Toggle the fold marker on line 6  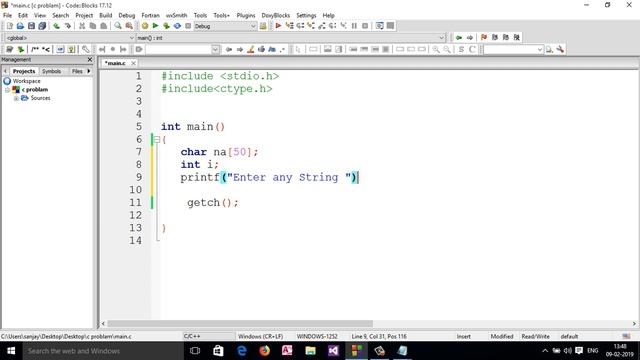[x=157, y=140]
